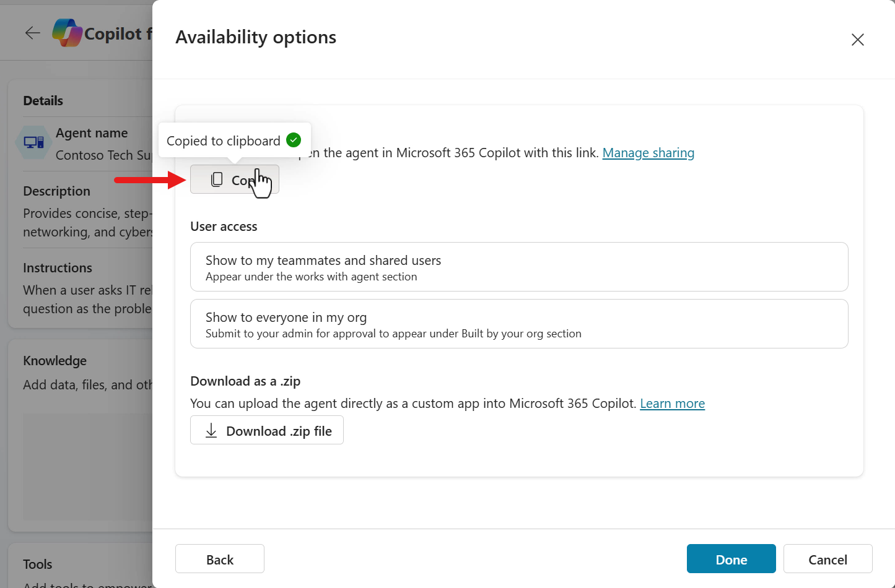Viewport: 895px width, 588px height.
Task: Click the Copy link button
Action: (234, 179)
